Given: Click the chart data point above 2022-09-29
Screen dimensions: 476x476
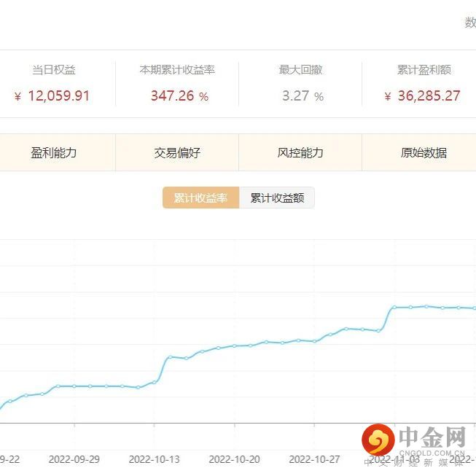Looking at the screenshot, I should coord(74,386).
